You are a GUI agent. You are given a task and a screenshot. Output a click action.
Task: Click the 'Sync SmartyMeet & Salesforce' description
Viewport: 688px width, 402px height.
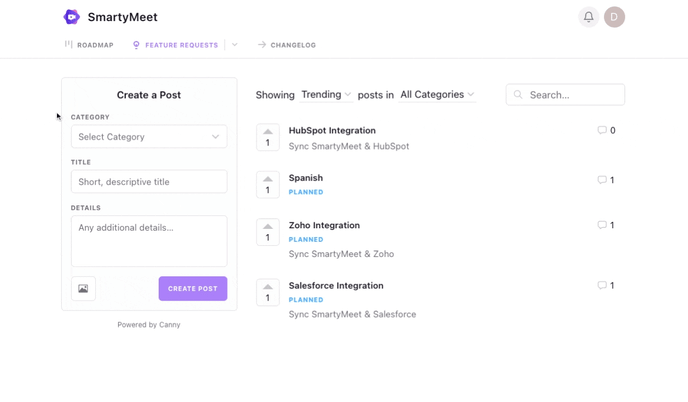pyautogui.click(x=352, y=314)
